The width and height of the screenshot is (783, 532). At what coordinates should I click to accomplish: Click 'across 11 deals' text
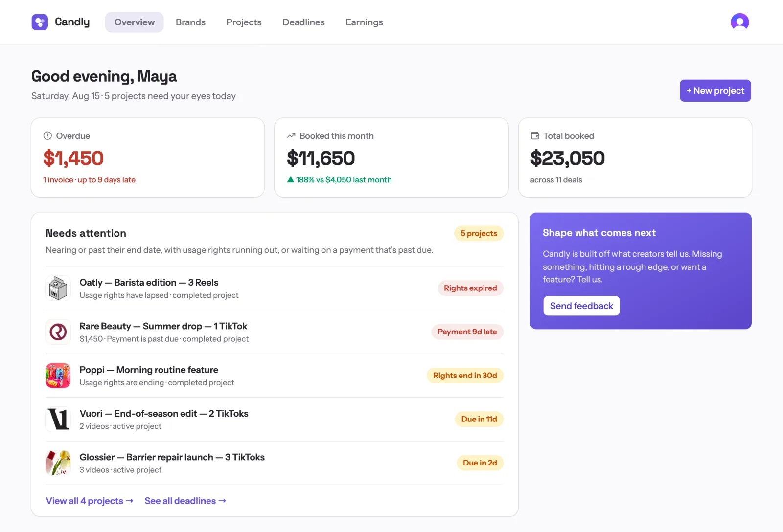[556, 180]
